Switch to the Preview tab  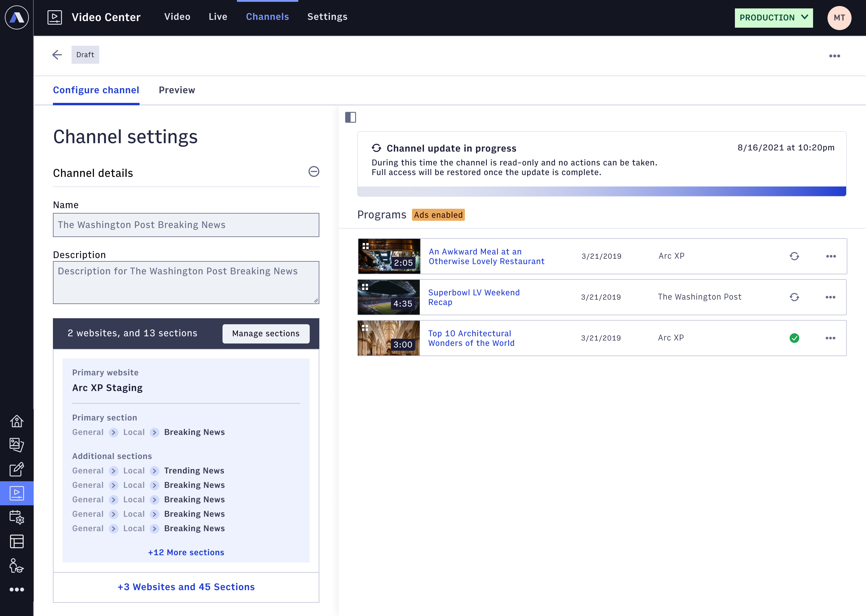pos(177,90)
